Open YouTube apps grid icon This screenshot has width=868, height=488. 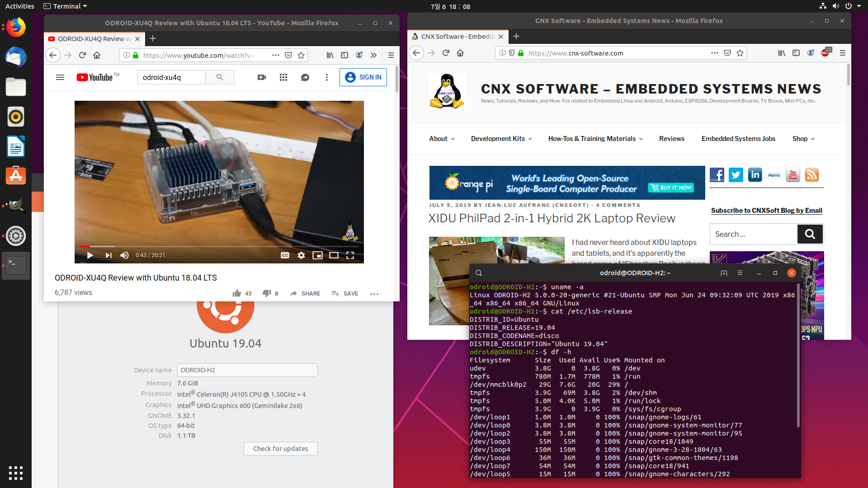(283, 77)
